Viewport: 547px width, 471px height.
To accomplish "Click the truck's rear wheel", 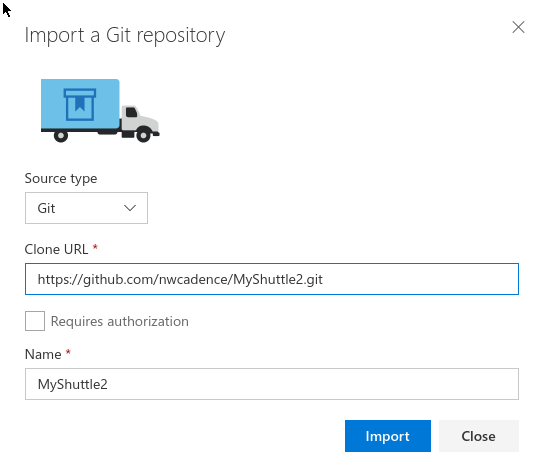I will (x=61, y=135).
